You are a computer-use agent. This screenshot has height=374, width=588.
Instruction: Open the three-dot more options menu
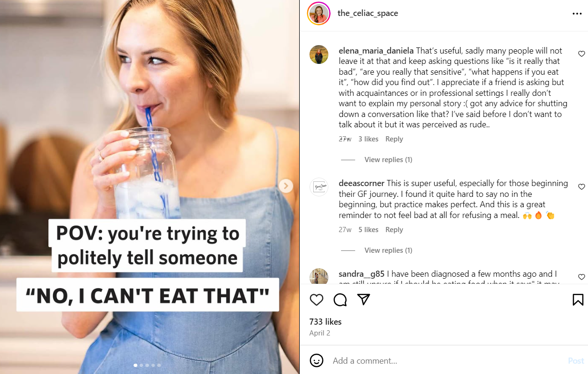tap(577, 14)
